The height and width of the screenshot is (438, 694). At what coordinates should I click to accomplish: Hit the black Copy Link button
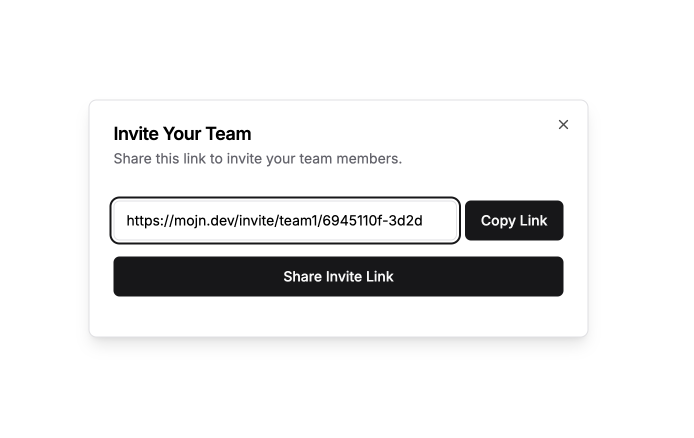(x=514, y=220)
